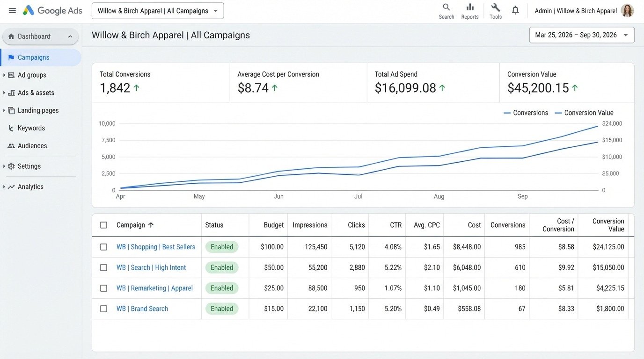Expand the Ads & assets tree arrow
This screenshot has height=359, width=644.
tap(4, 93)
